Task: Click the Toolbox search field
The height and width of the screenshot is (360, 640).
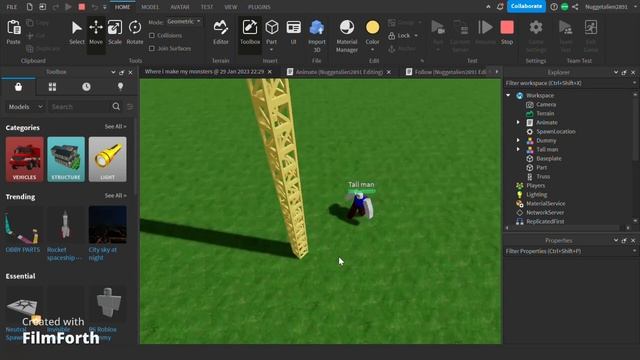Action: tap(80, 107)
